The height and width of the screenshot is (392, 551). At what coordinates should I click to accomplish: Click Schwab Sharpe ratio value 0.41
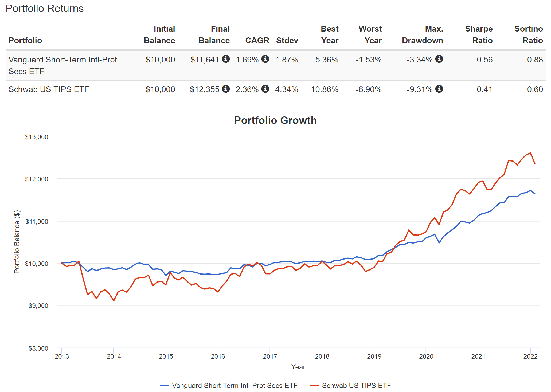(484, 89)
